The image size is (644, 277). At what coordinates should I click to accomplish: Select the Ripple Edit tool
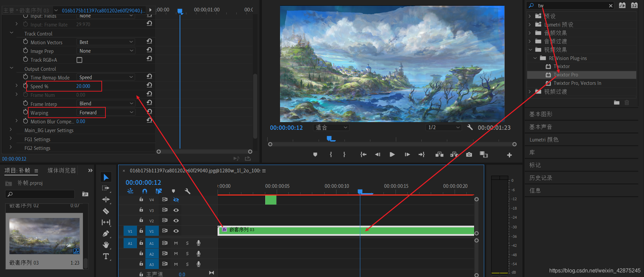click(x=106, y=200)
